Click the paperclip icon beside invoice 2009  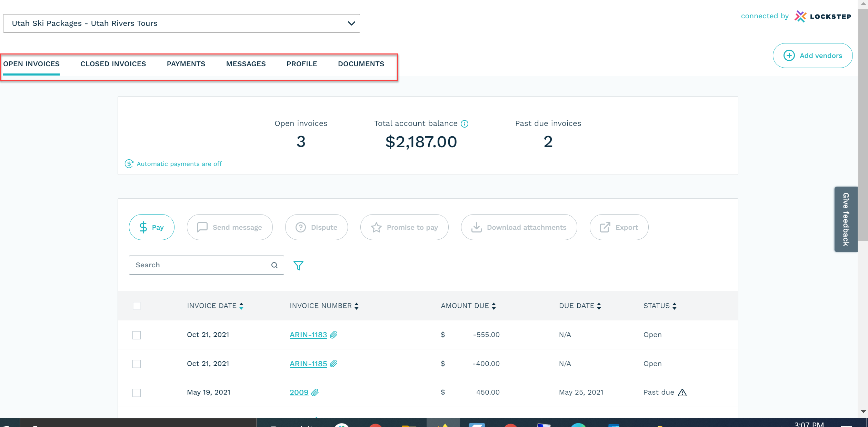click(x=315, y=393)
